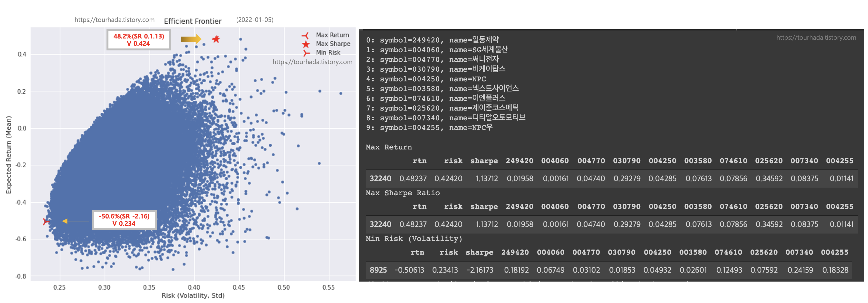Click the tourhada.tistory.com link above the chart
This screenshot has width=868, height=303.
click(x=114, y=20)
